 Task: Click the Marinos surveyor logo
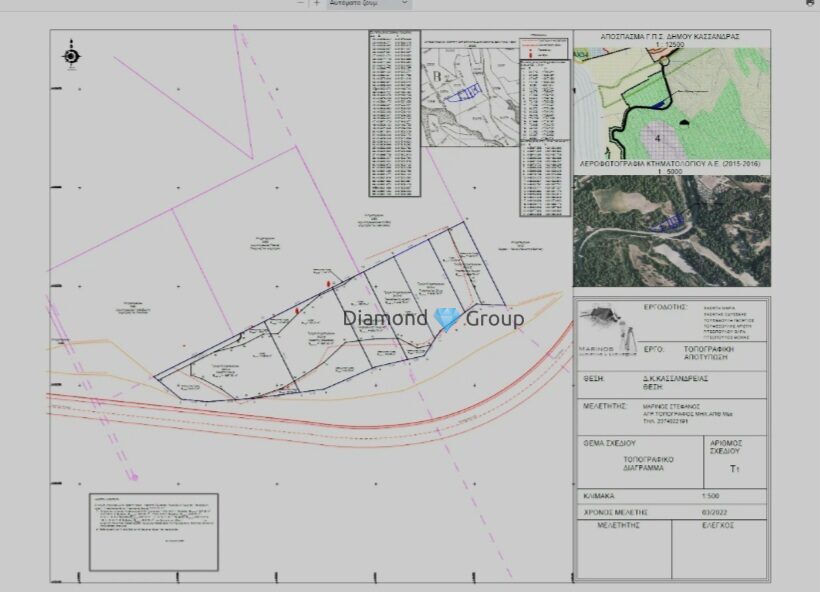click(x=607, y=326)
